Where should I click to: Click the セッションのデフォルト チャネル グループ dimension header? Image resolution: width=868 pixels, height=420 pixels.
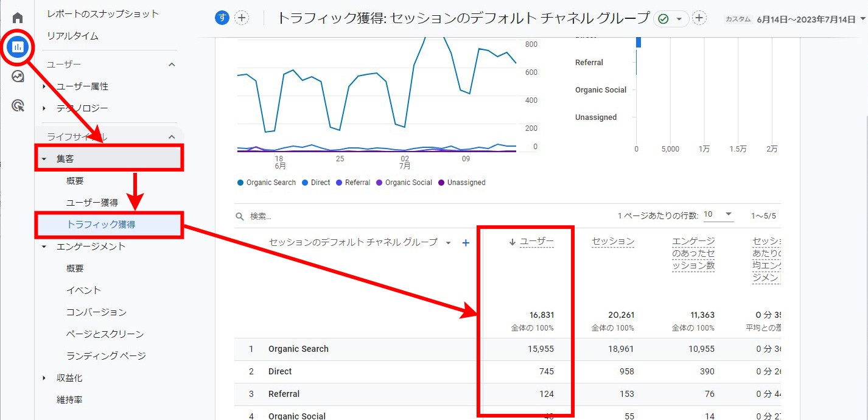tap(353, 242)
